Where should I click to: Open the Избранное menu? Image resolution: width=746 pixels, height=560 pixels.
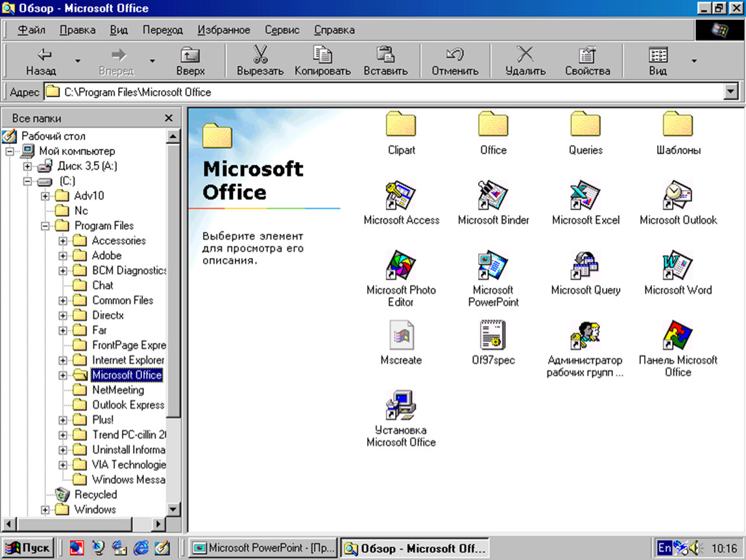pos(224,30)
